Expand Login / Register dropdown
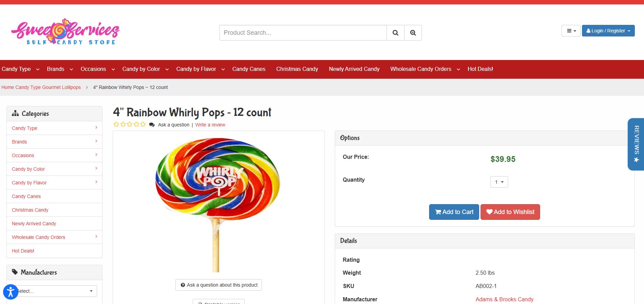 (x=608, y=31)
